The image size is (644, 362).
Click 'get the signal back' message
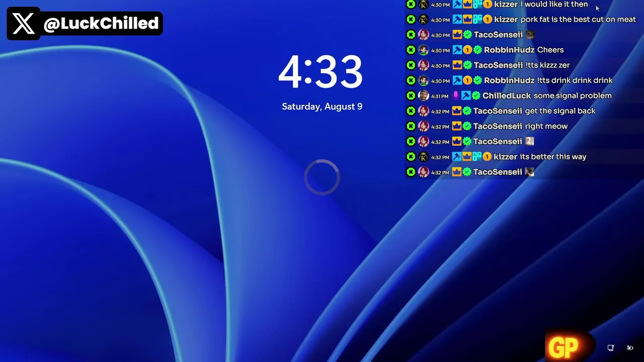pyautogui.click(x=560, y=111)
